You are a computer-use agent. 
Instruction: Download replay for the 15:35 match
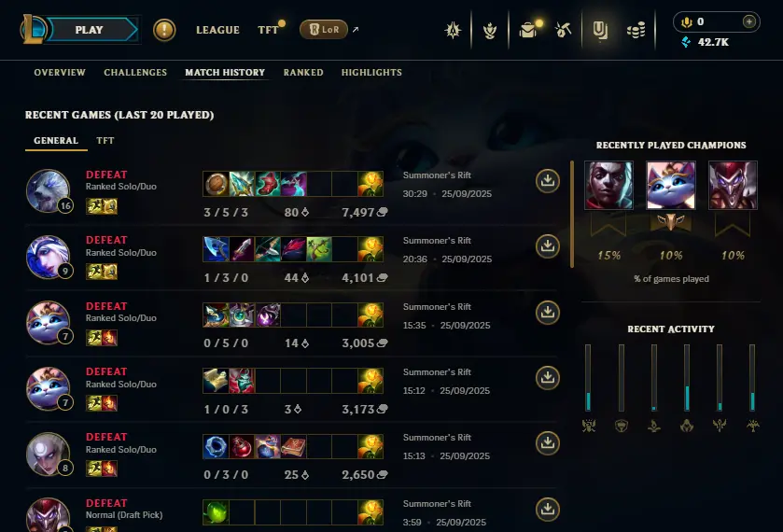pos(548,313)
